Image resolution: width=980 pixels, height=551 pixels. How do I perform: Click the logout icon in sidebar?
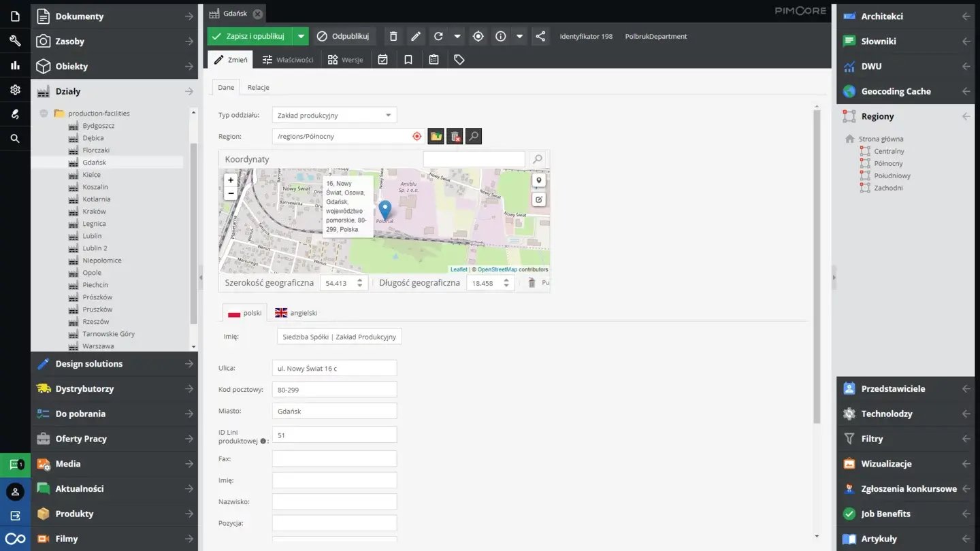point(15,516)
